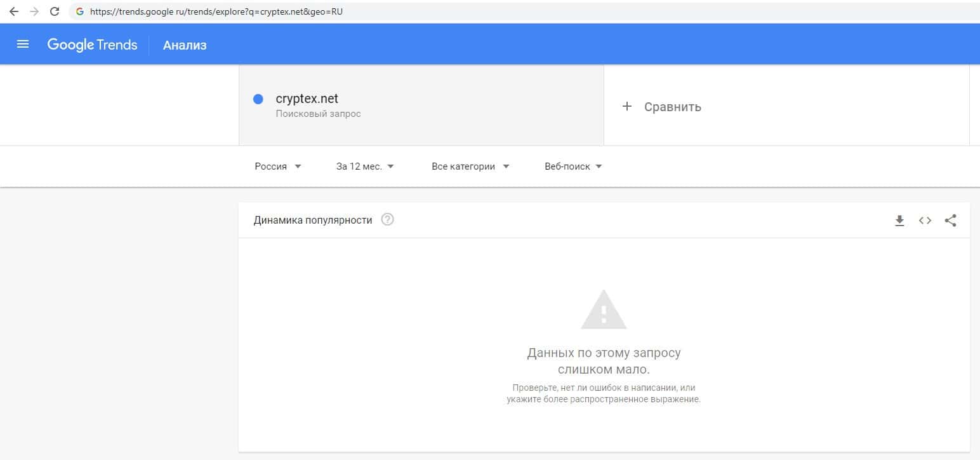The height and width of the screenshot is (460, 980).
Task: Click the warning triangle in the chart
Action: tap(604, 310)
